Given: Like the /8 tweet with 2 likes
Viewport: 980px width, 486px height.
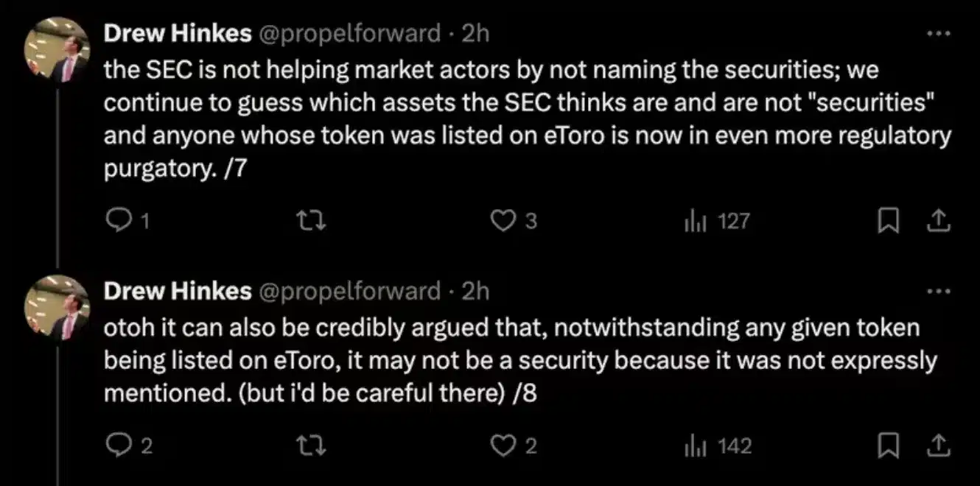Looking at the screenshot, I should click(x=505, y=445).
